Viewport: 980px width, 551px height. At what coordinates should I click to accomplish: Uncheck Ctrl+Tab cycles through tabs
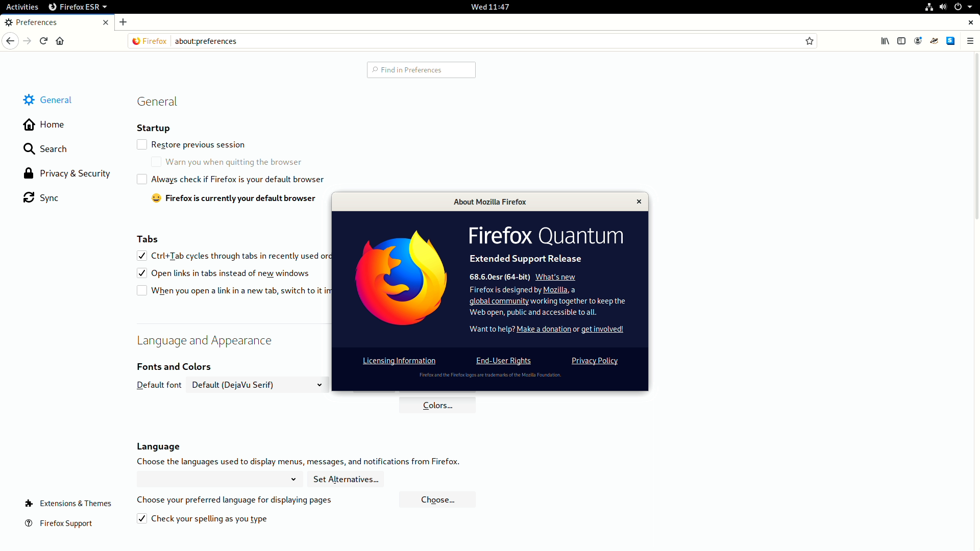coord(142,256)
